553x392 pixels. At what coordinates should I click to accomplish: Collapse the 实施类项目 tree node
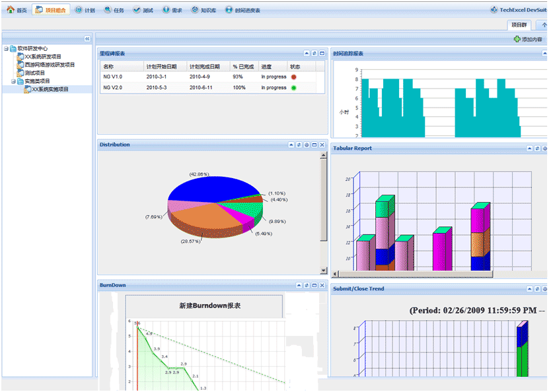coord(13,81)
